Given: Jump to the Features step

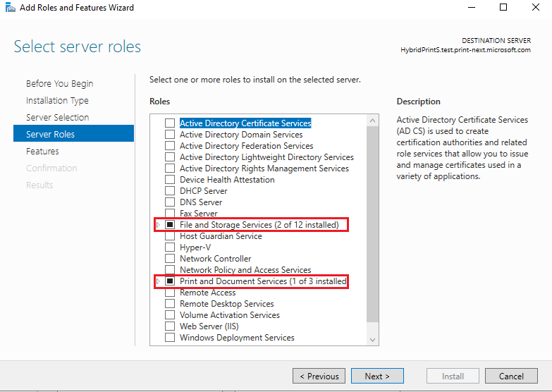Looking at the screenshot, I should click(x=42, y=151).
